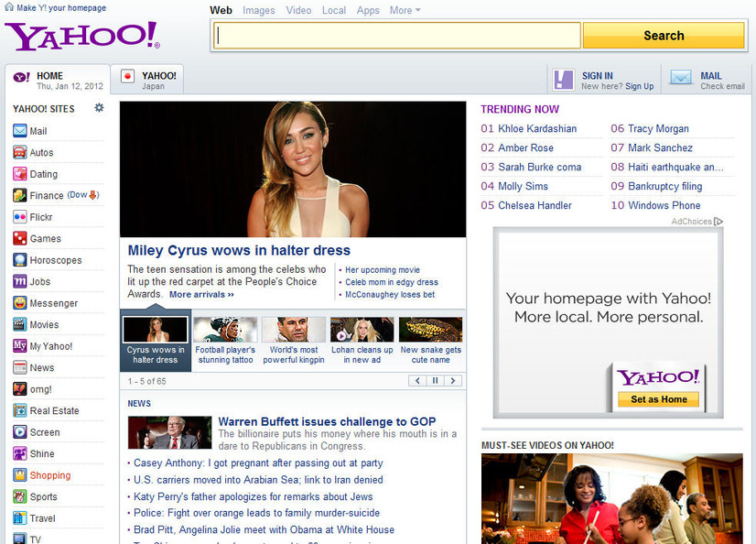Click trending topic Tracy Morgan
This screenshot has height=544, width=756.
coord(658,129)
